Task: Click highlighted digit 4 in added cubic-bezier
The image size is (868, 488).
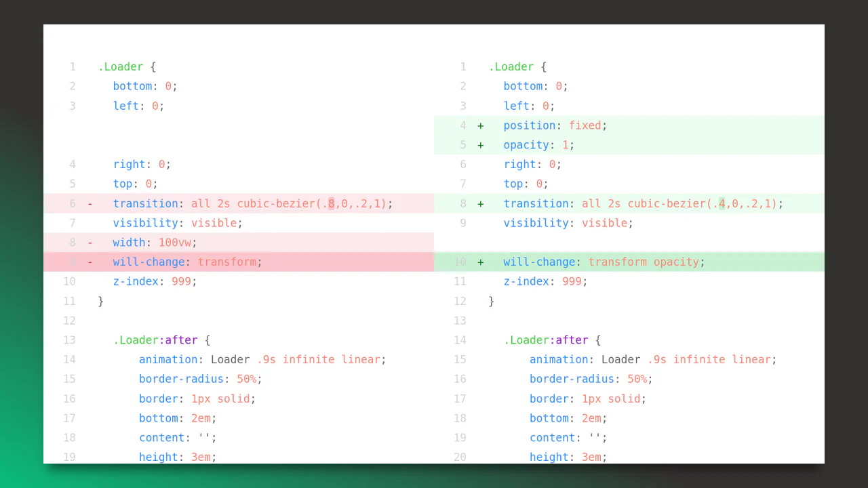Action: tap(722, 203)
